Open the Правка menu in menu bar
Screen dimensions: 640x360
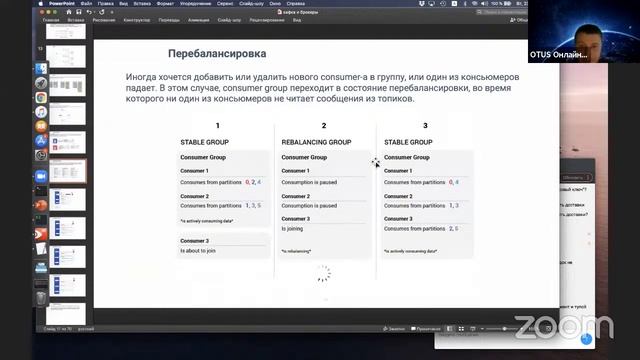(105, 3)
